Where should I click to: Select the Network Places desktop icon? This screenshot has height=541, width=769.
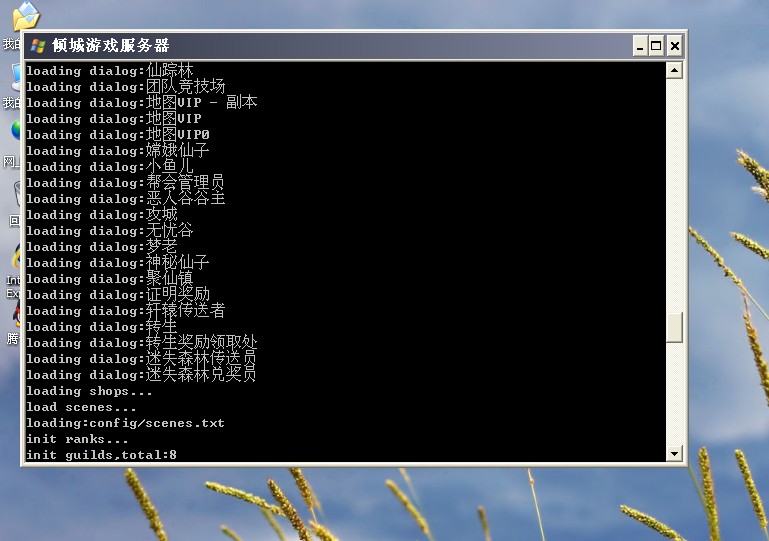[15, 132]
